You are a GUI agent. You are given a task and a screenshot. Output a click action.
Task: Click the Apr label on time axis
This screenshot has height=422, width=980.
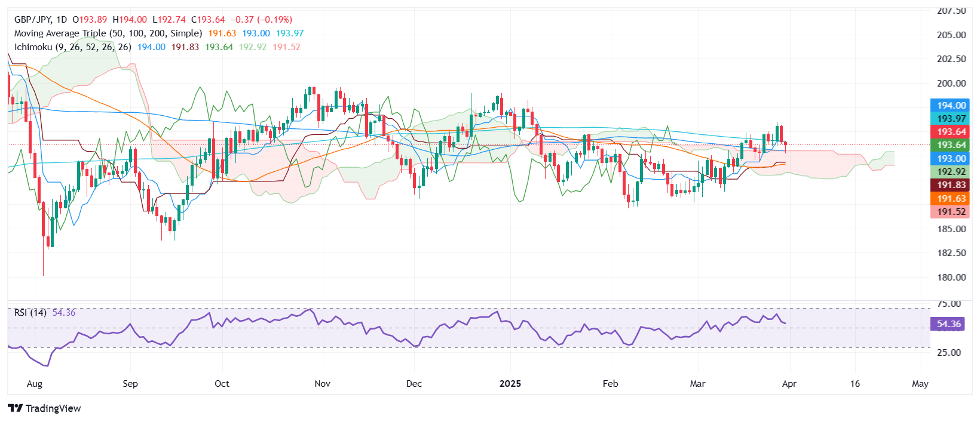[x=789, y=384]
